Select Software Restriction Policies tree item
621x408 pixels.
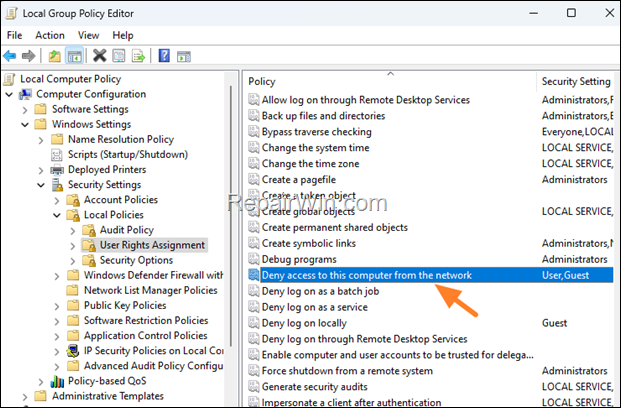(x=146, y=320)
